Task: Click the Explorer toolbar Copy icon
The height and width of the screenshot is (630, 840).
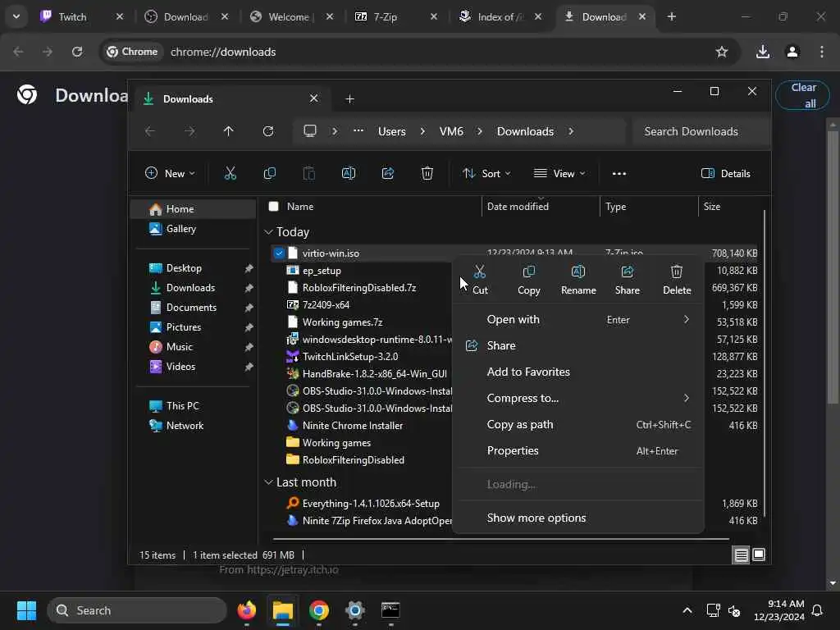Action: [269, 173]
